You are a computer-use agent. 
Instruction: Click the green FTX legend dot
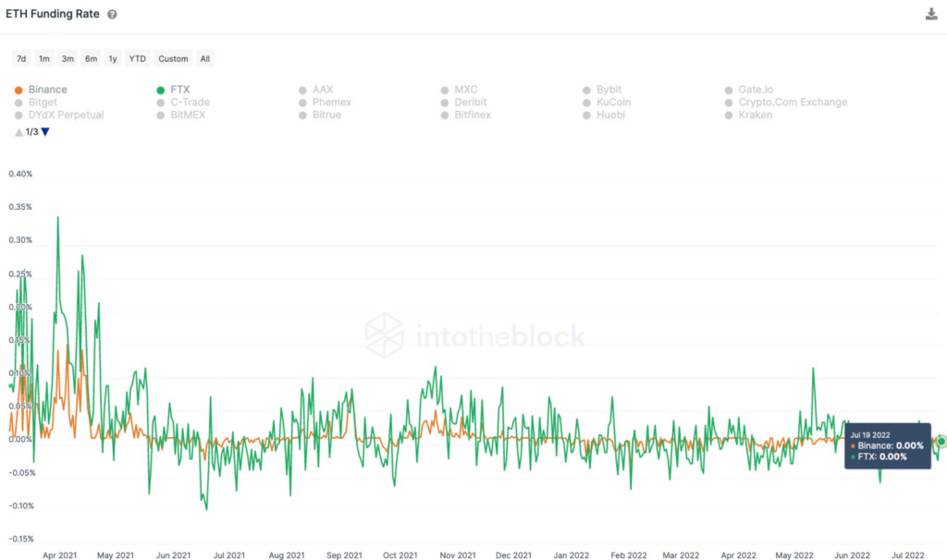click(x=161, y=90)
